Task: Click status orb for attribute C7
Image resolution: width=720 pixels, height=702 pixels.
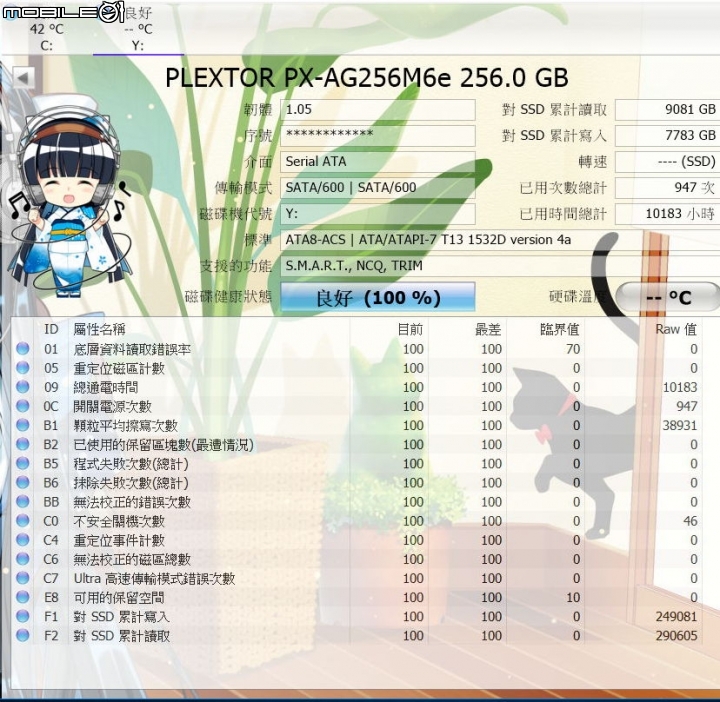Action: [x=22, y=578]
